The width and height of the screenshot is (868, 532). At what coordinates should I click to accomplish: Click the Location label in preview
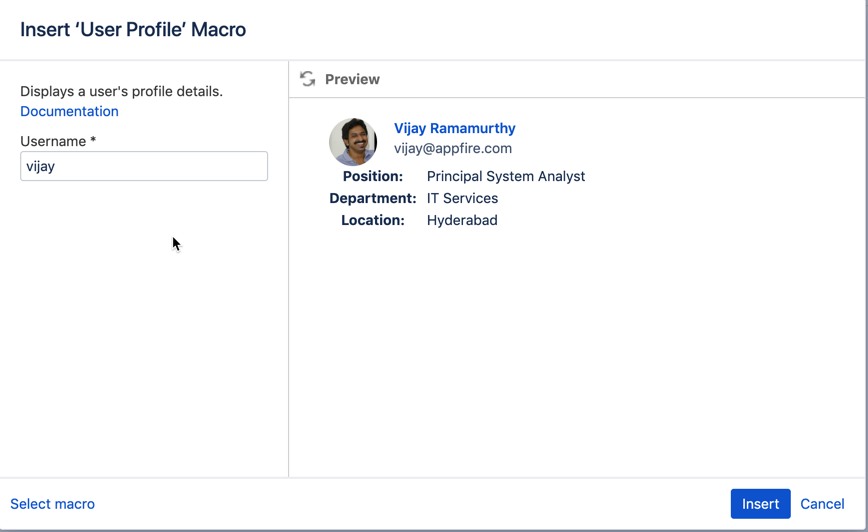(372, 220)
